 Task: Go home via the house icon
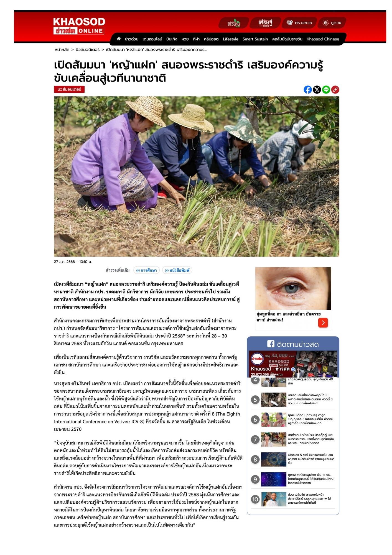click(119, 39)
